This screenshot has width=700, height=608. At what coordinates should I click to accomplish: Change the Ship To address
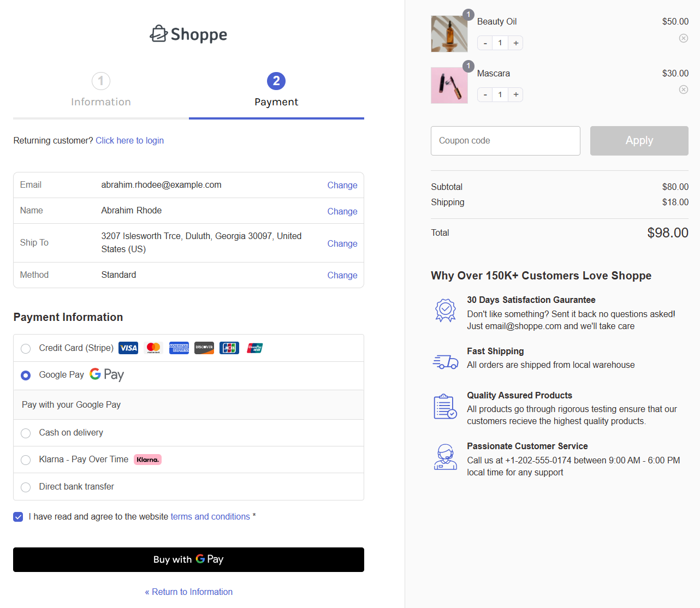tap(342, 243)
